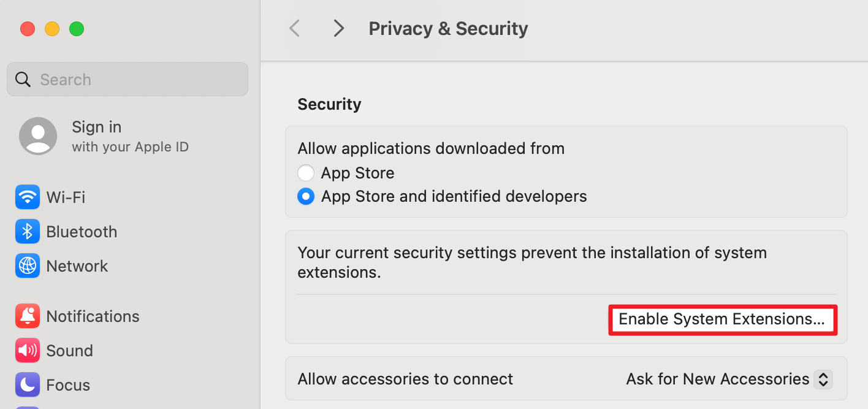Screen dimensions: 868x409
Task: Open Wi-Fi settings from the sidebar
Action: [66, 197]
